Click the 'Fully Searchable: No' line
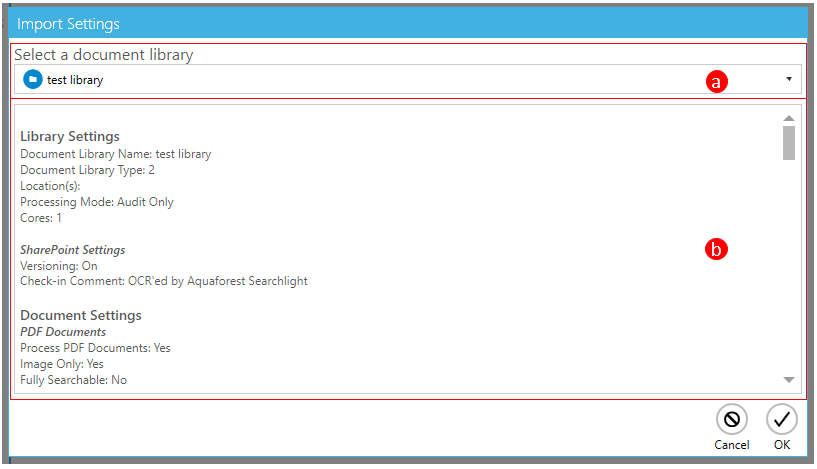 click(x=73, y=380)
